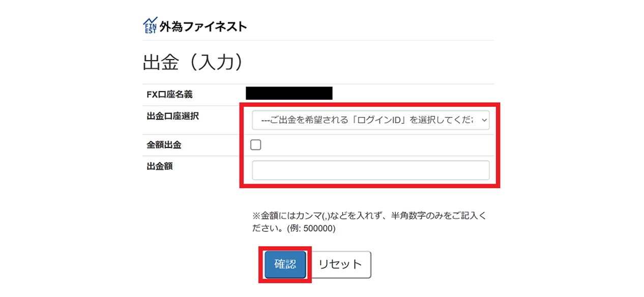Click the 出金額 field label
The height and width of the screenshot is (297, 644).
(x=160, y=166)
